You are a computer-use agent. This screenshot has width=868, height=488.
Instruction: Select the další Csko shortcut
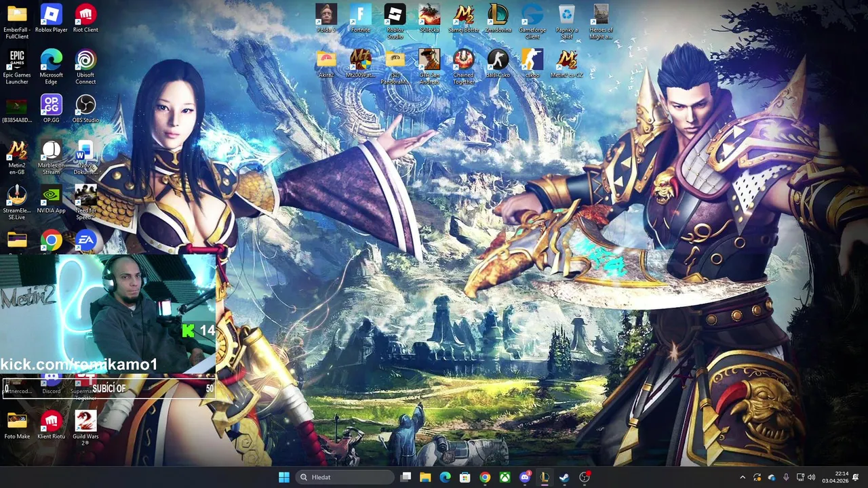point(498,64)
